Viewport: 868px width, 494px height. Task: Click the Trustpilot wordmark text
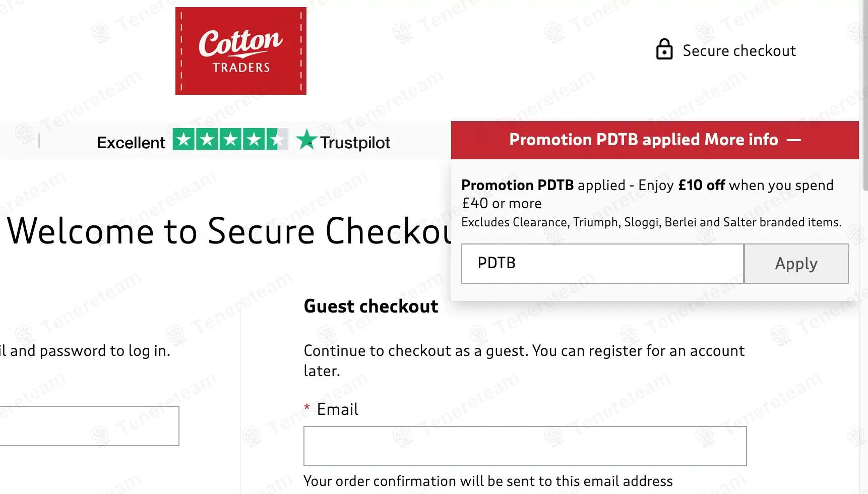(x=355, y=143)
